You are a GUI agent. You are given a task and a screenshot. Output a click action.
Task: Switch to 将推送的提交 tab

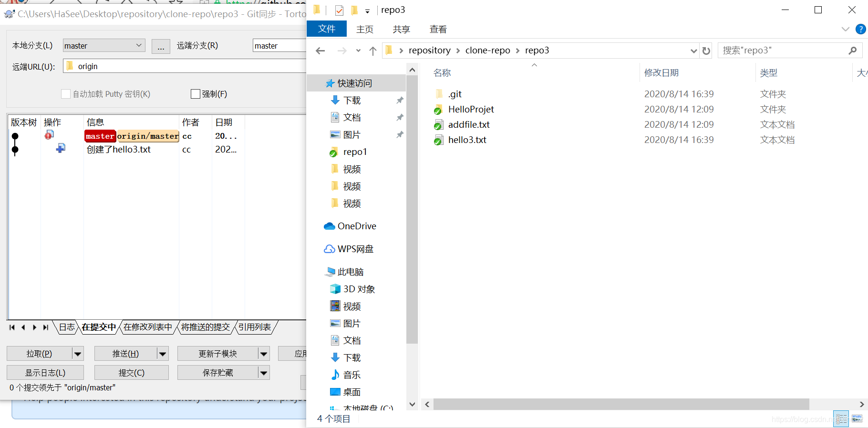206,327
